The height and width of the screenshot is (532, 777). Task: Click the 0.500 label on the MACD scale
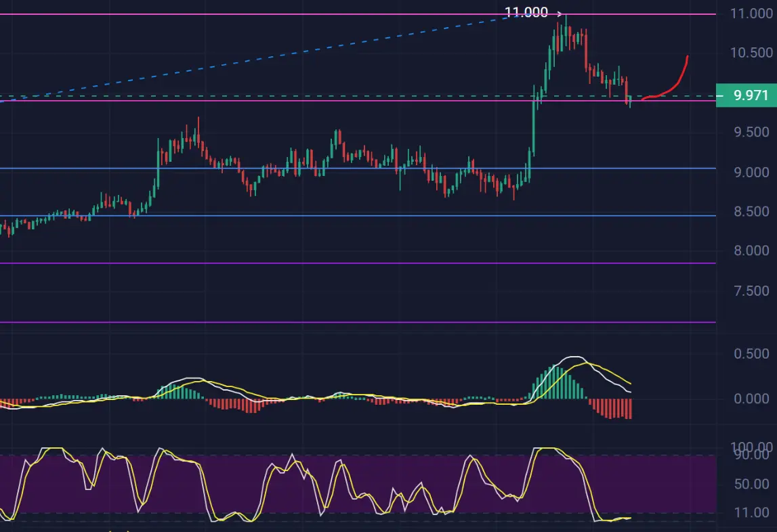(751, 354)
